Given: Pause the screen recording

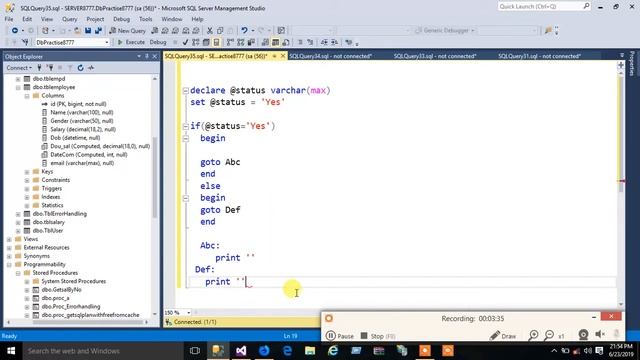Looking at the screenshot, I should pyautogui.click(x=340, y=336).
